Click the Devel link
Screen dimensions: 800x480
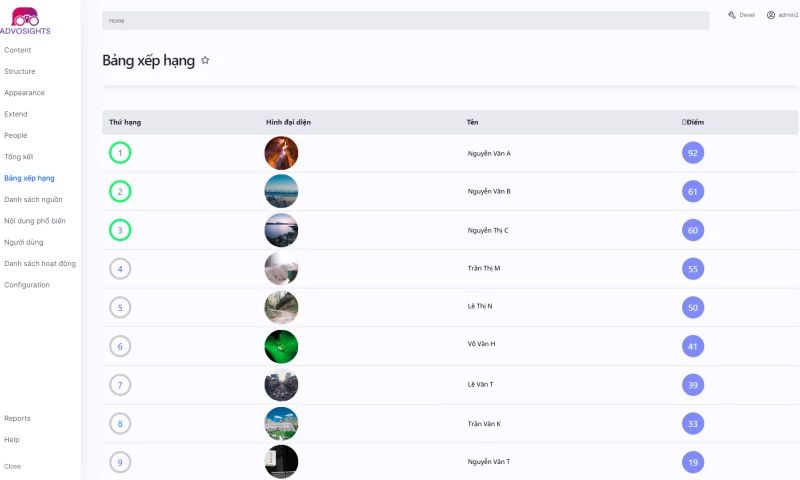click(747, 15)
